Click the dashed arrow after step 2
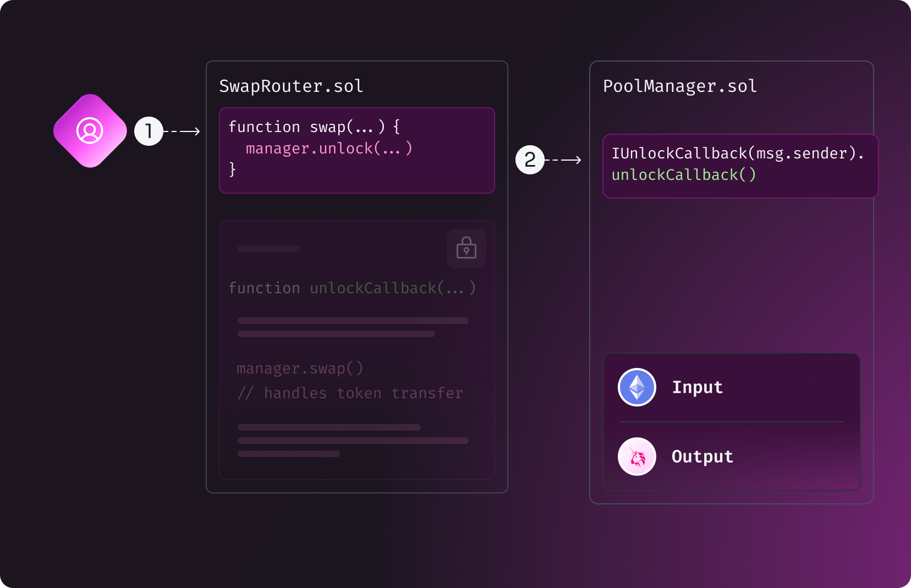 click(x=564, y=160)
